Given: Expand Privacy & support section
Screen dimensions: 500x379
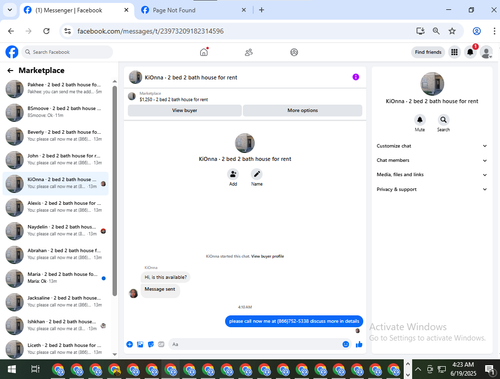Looking at the screenshot, I should coord(432,189).
